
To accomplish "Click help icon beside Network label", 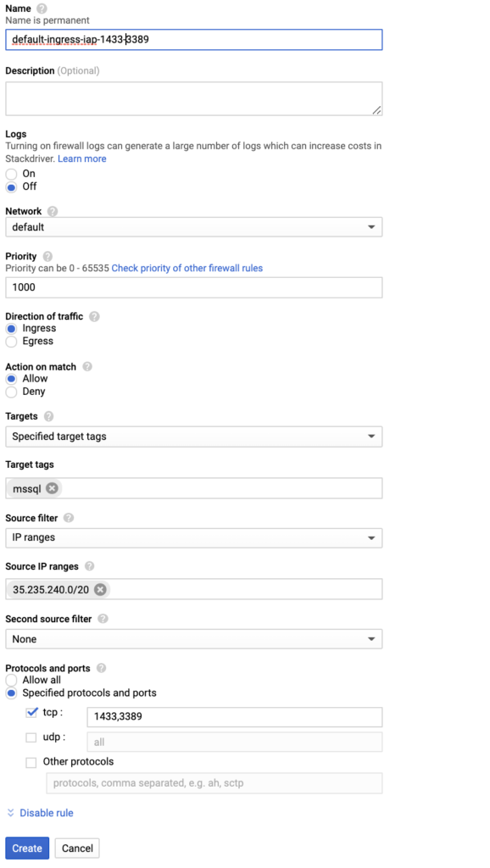I will 53,211.
